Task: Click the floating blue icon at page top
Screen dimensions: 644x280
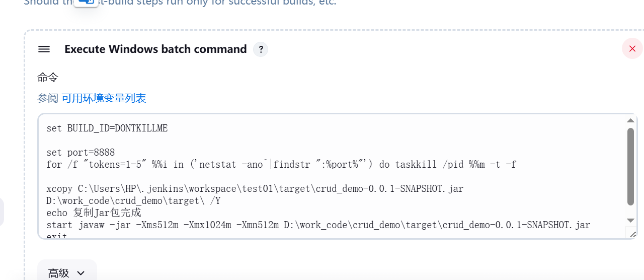Action: click(x=86, y=3)
